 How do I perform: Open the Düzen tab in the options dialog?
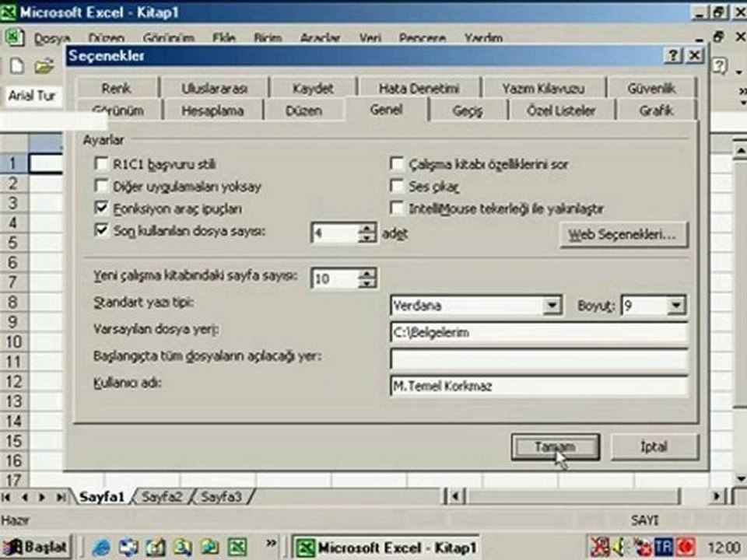coord(303,110)
